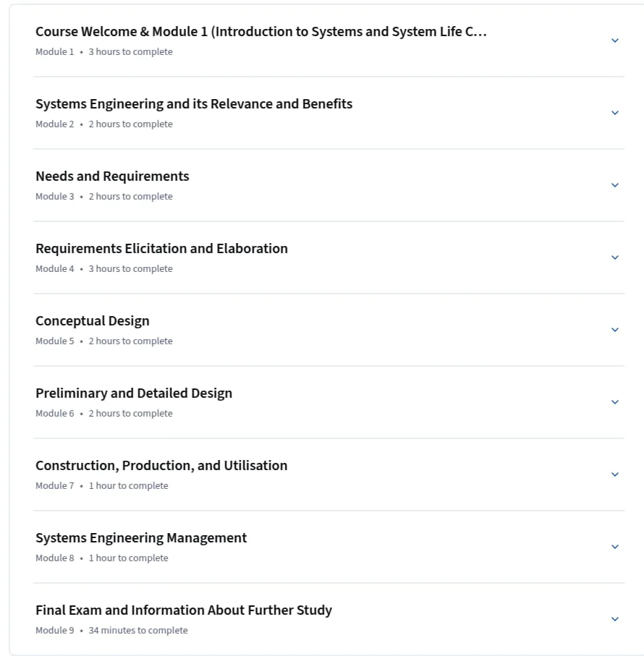
Task: Expand the Course Welcome & Module 1 chevron
Action: point(615,41)
